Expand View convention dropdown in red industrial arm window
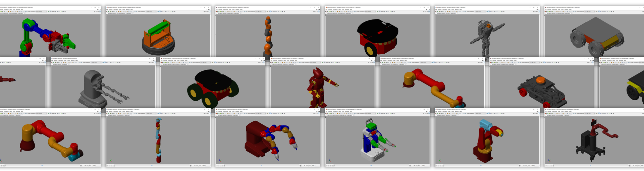This screenshot has width=644, height=171. [x=480, y=114]
